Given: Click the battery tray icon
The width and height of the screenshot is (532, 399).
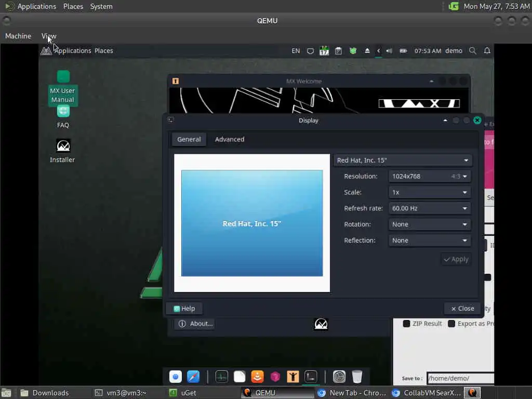Looking at the screenshot, I should tap(403, 51).
